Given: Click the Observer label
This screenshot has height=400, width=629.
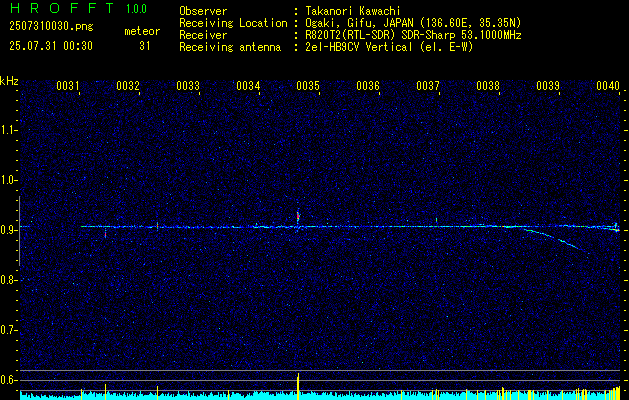Looking at the screenshot, I should point(203,11).
